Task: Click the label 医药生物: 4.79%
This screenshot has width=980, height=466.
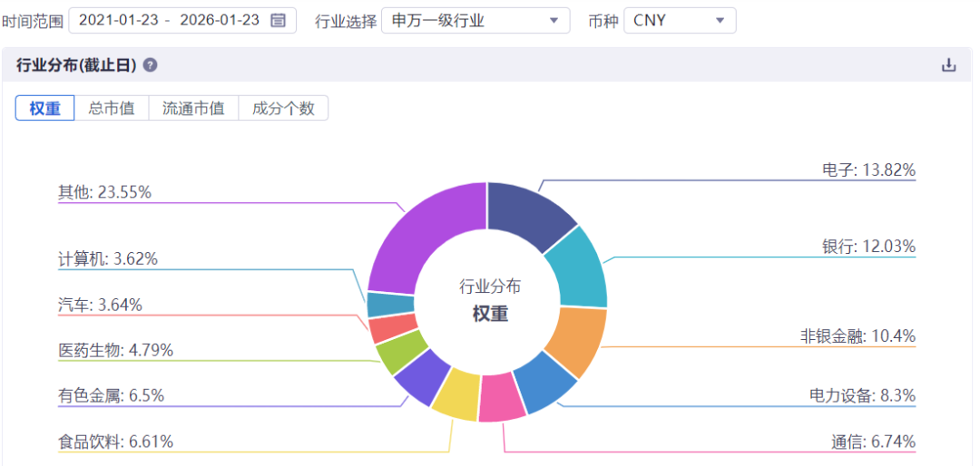Action: (x=115, y=351)
